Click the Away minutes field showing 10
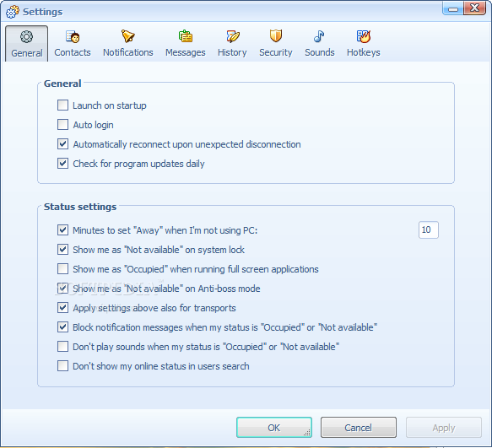The height and width of the screenshot is (448, 492). 429,230
